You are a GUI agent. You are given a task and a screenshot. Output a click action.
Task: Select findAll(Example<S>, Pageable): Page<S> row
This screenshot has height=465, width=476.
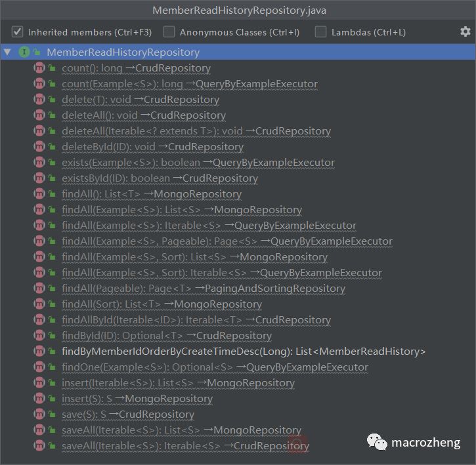227,241
